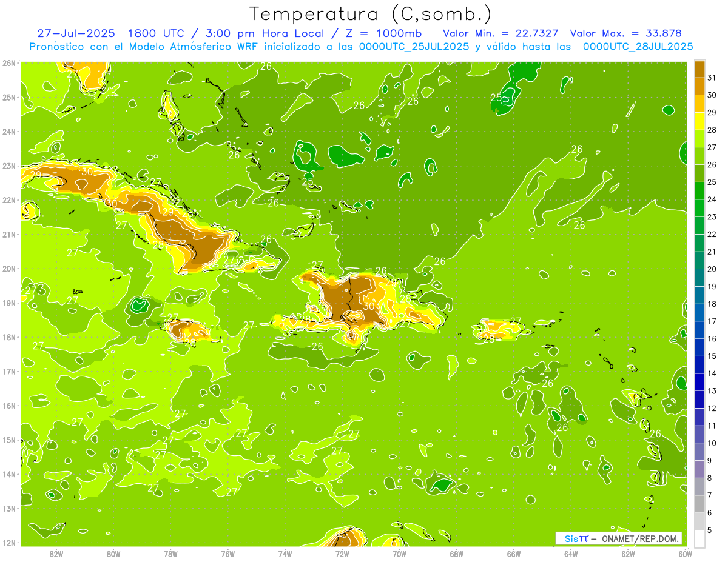
Task: Click the 24N latitude axis label
Action: 9,132
